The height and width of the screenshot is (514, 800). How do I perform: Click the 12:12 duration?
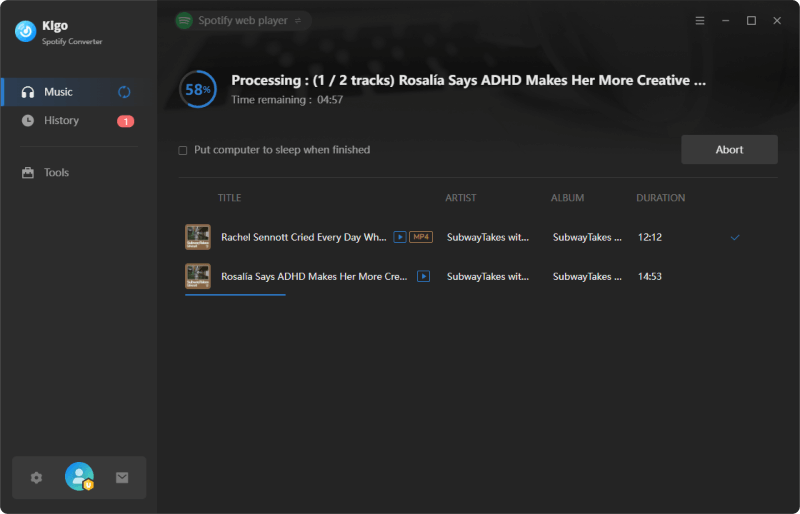coord(649,237)
